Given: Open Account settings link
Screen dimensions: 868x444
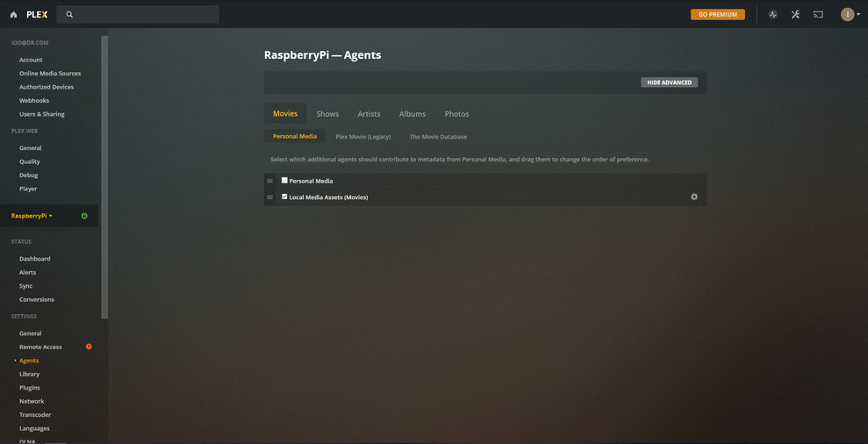Looking at the screenshot, I should [x=31, y=60].
